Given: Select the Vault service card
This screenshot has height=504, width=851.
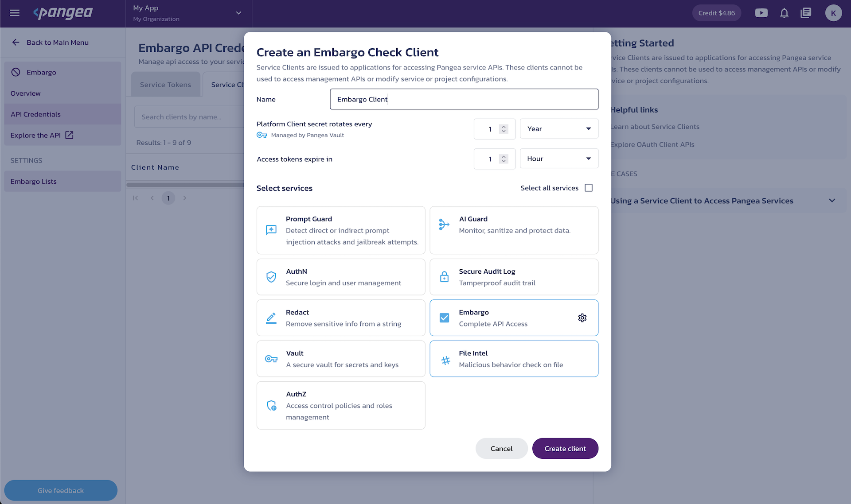Looking at the screenshot, I should 341,359.
